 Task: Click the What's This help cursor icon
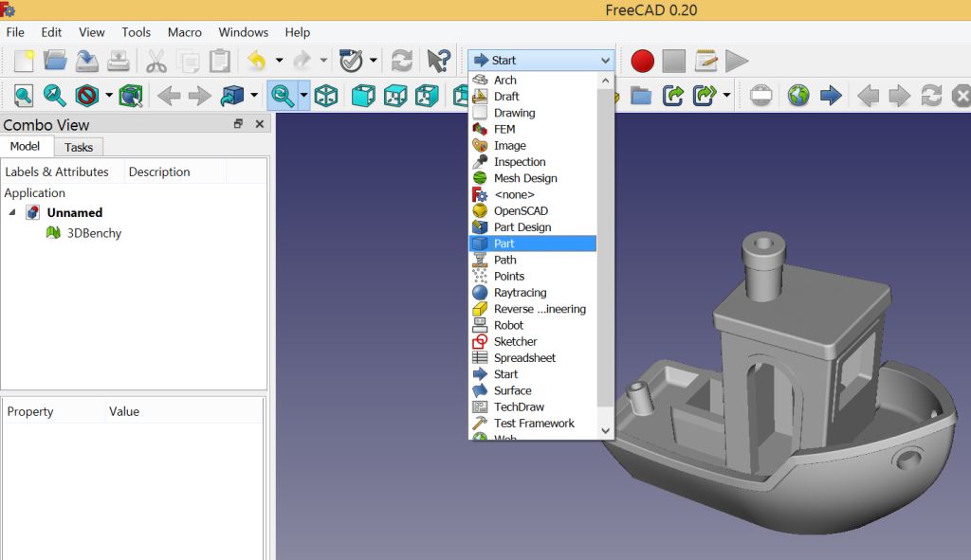pyautogui.click(x=438, y=61)
